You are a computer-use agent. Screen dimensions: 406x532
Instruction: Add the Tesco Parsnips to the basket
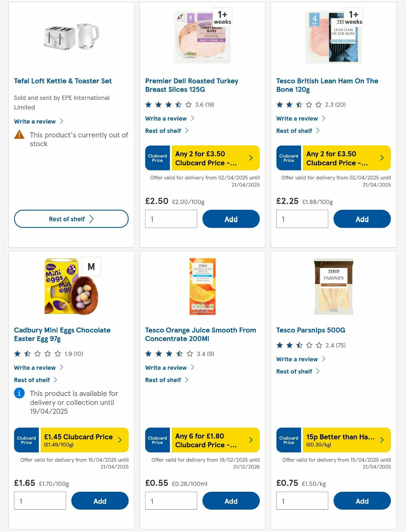coord(362,501)
